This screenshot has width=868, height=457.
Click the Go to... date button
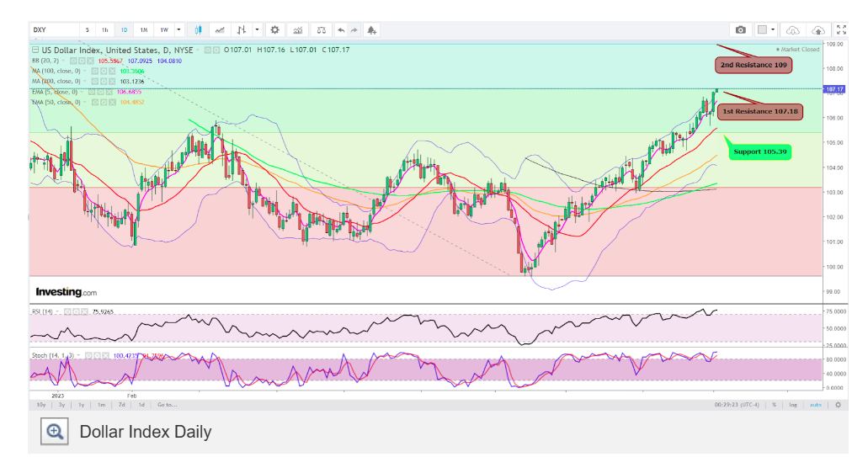165,405
